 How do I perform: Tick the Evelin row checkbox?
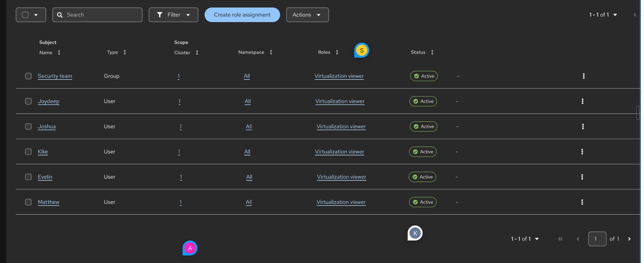[29, 177]
